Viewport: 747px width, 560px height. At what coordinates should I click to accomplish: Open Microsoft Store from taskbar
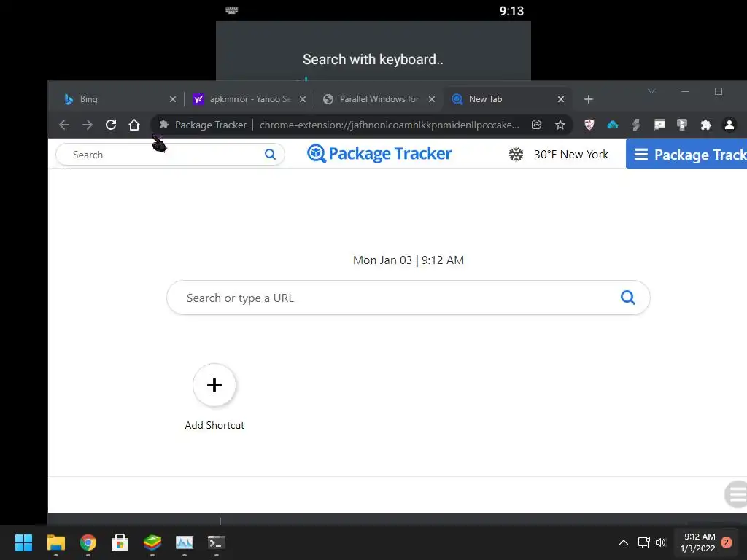click(120, 542)
